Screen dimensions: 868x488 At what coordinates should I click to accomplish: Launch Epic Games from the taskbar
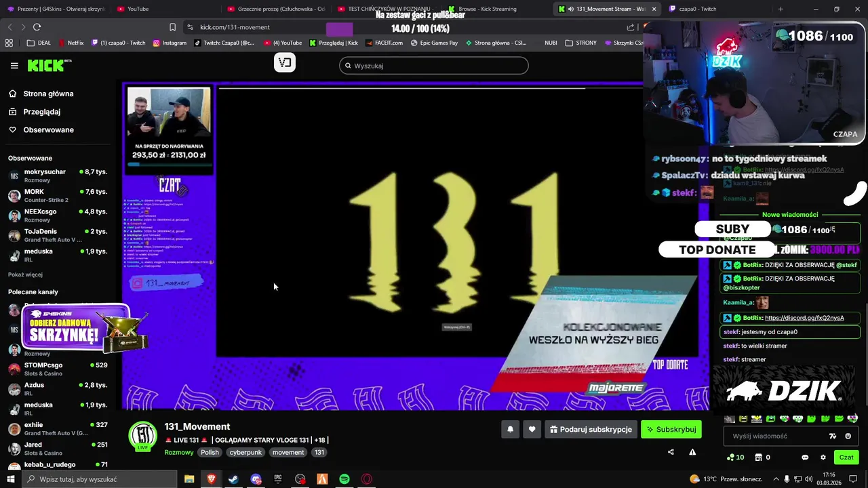pyautogui.click(x=278, y=479)
